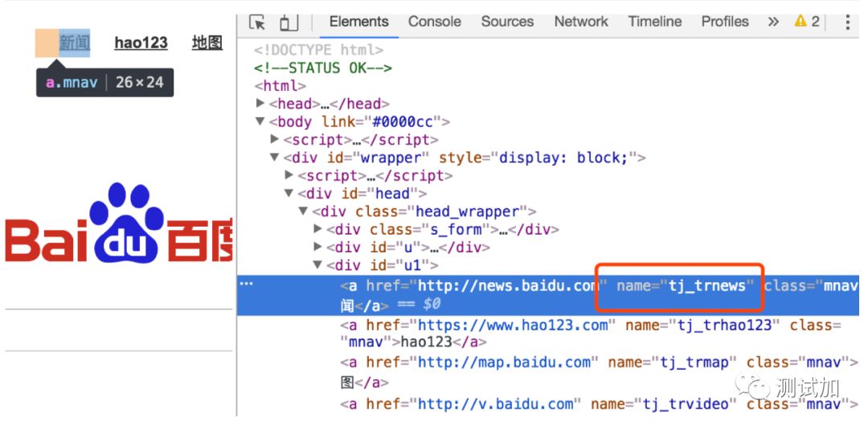
Task: Expand the script node inside wrapper
Action: pyautogui.click(x=289, y=175)
